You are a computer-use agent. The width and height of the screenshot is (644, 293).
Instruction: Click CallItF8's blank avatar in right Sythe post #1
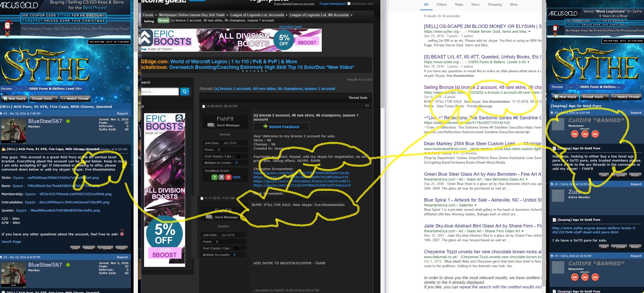[x=558, y=124]
